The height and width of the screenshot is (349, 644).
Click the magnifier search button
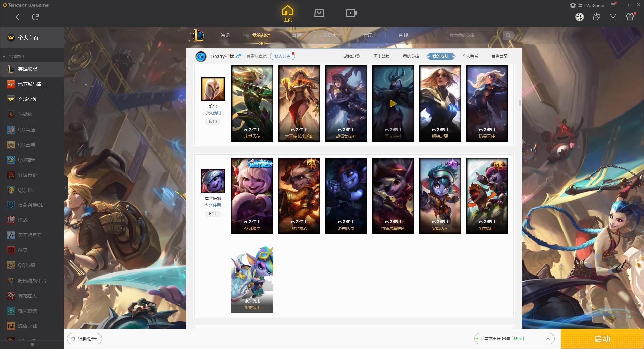pos(508,35)
